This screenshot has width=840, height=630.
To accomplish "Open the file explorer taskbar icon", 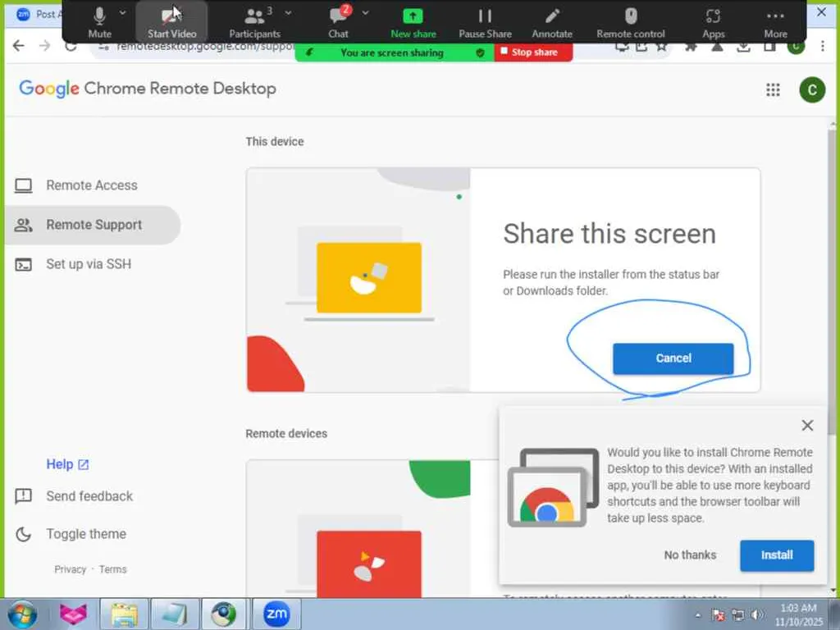I will [x=125, y=614].
